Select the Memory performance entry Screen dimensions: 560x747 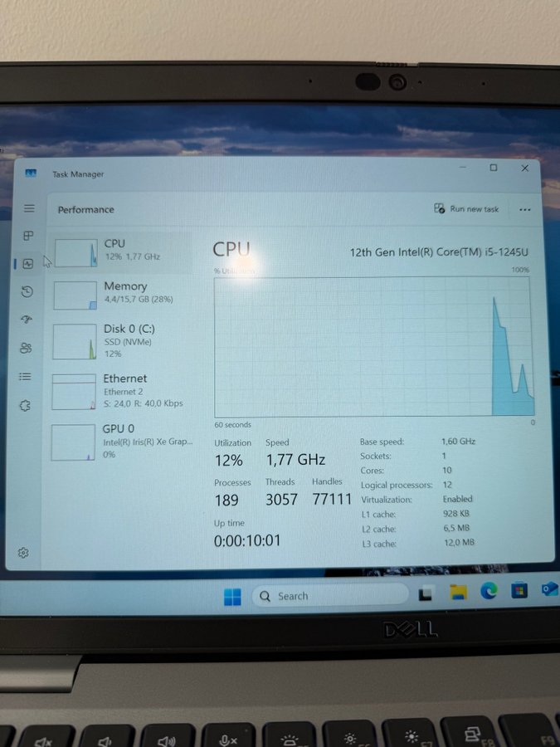pyautogui.click(x=120, y=292)
